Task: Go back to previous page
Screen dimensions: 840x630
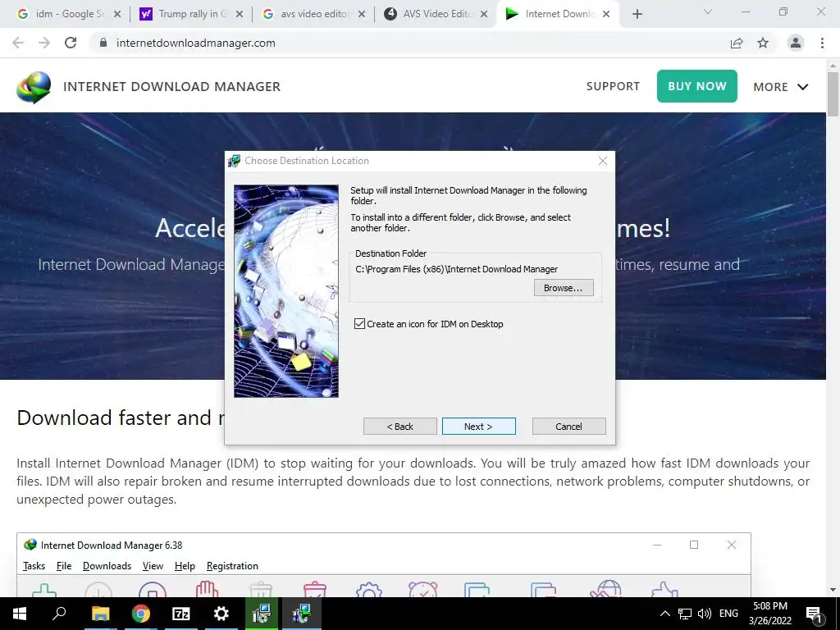Action: (18, 43)
